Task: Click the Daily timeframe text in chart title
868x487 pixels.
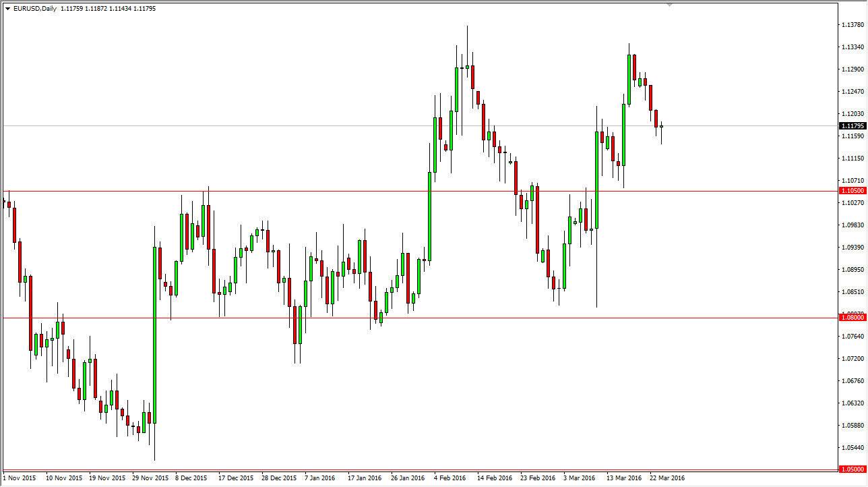Action: tap(51, 9)
